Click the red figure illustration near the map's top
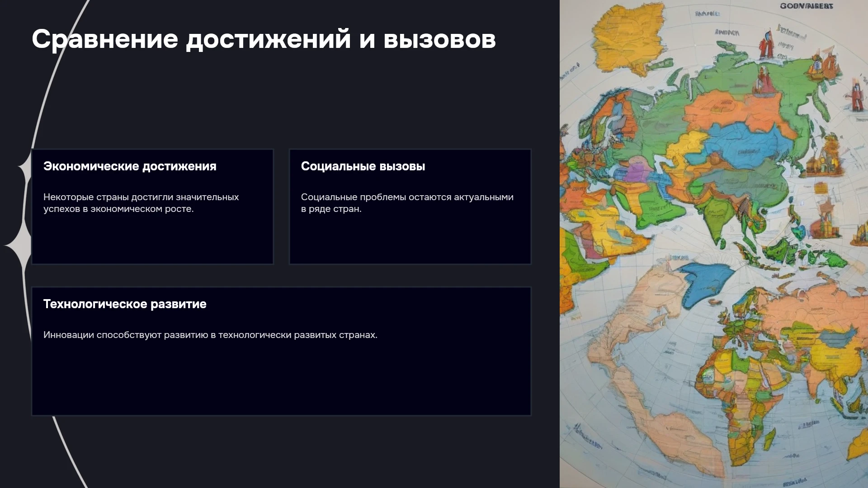Screen dimensions: 868x488 tap(766, 44)
